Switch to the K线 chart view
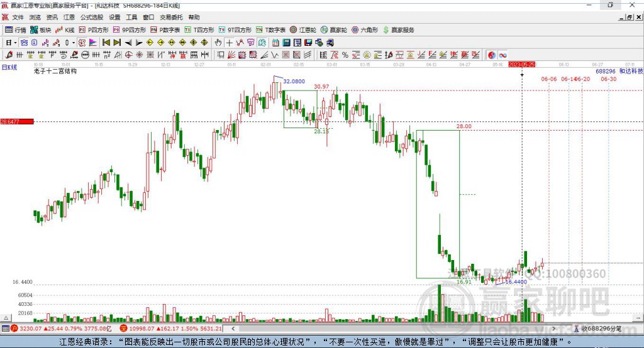The image size is (644, 348). point(65,30)
